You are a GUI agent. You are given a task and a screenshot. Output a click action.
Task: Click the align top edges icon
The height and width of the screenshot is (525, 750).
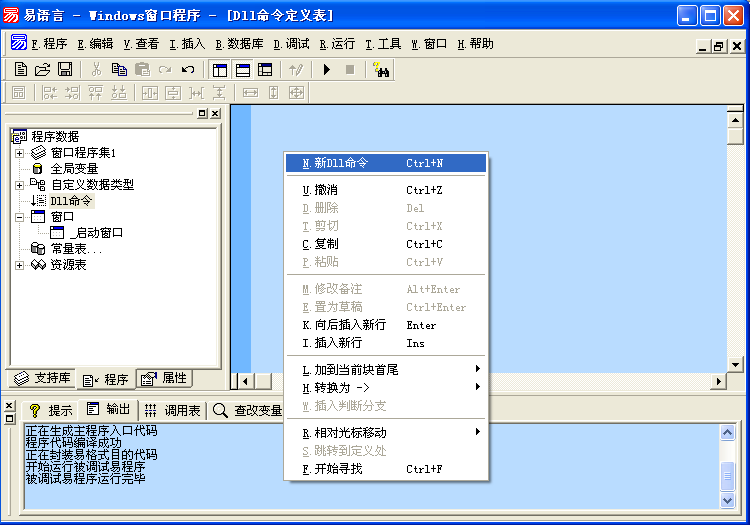pyautogui.click(x=95, y=92)
